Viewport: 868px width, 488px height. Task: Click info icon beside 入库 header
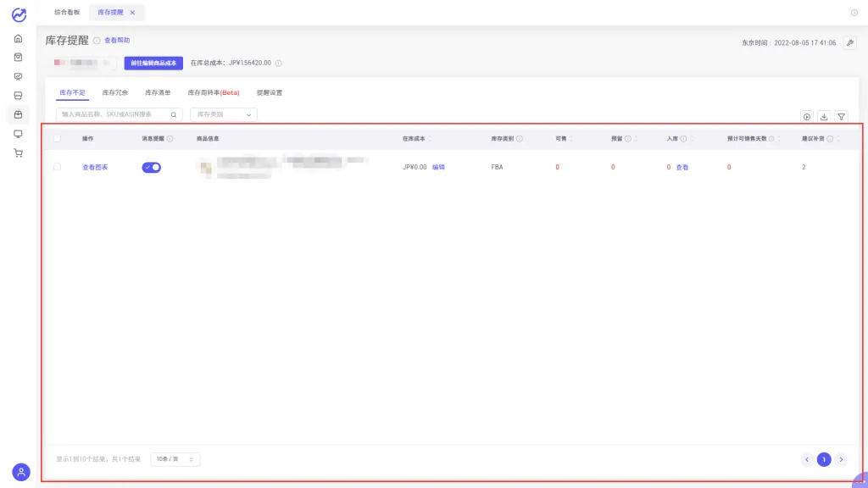[683, 139]
